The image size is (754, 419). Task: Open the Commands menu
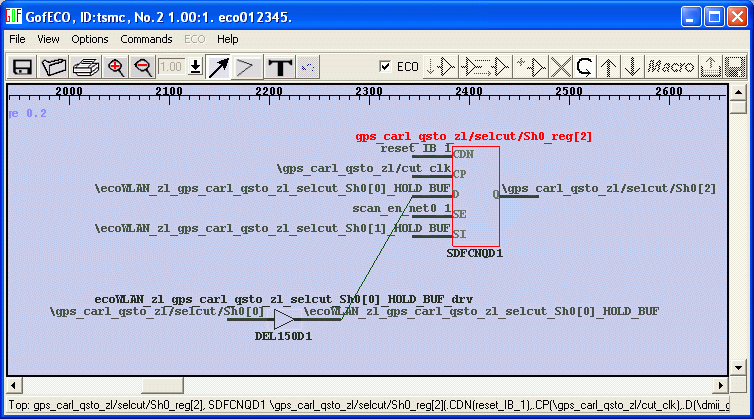(146, 39)
